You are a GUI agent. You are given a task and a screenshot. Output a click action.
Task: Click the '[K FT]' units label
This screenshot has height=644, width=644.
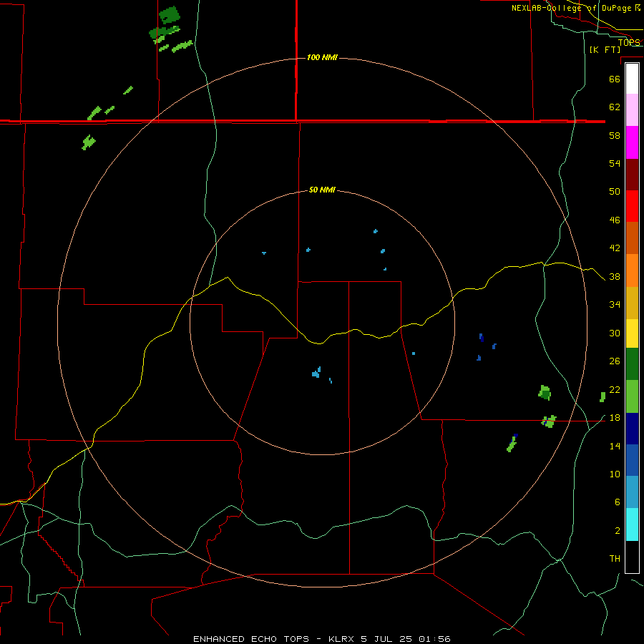click(605, 49)
